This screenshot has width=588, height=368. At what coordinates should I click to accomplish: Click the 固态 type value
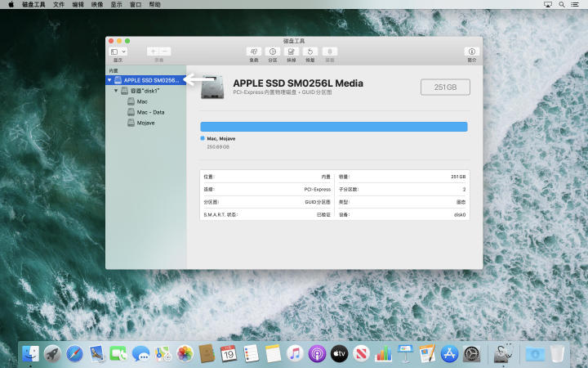point(461,202)
